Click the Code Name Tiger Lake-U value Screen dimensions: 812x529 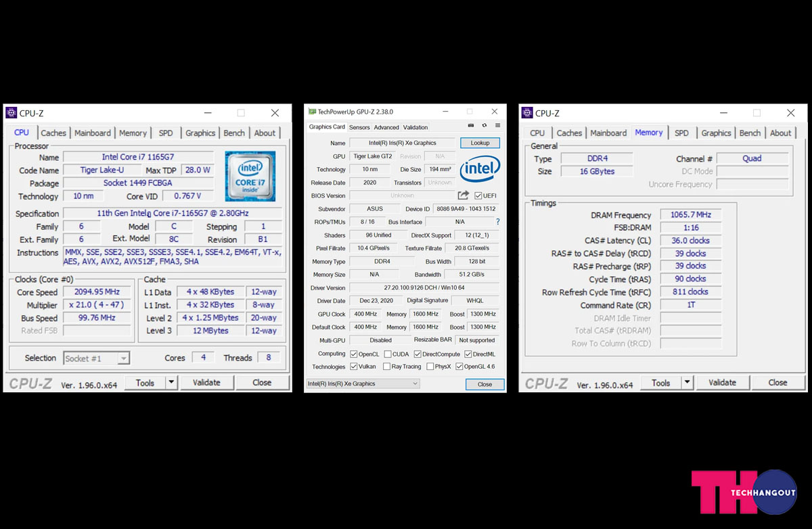(102, 170)
